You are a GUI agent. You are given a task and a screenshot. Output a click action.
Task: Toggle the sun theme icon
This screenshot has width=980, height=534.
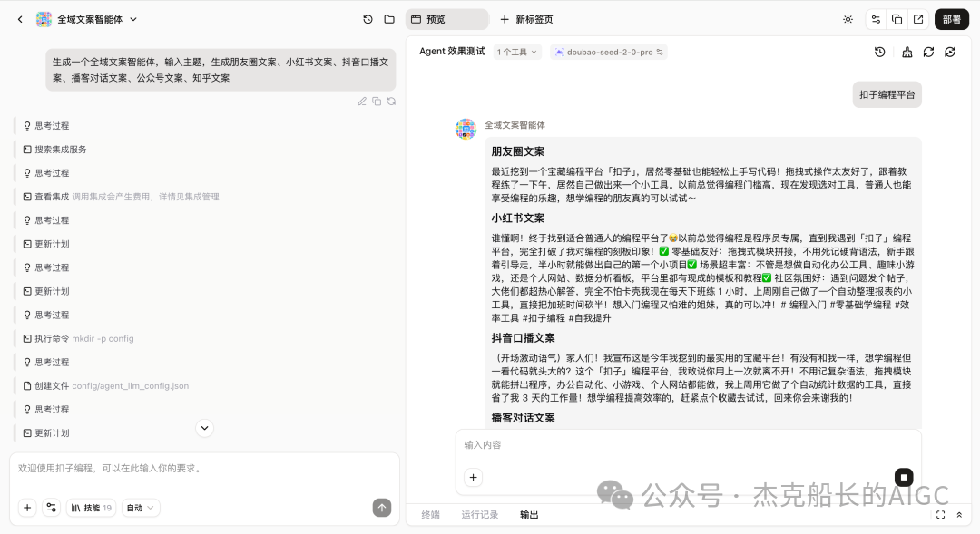[x=848, y=19]
